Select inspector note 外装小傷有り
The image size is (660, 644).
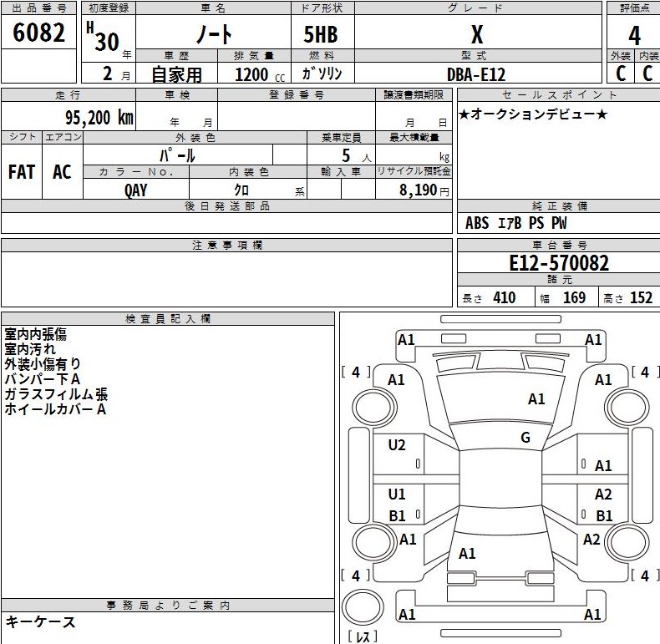(43, 364)
